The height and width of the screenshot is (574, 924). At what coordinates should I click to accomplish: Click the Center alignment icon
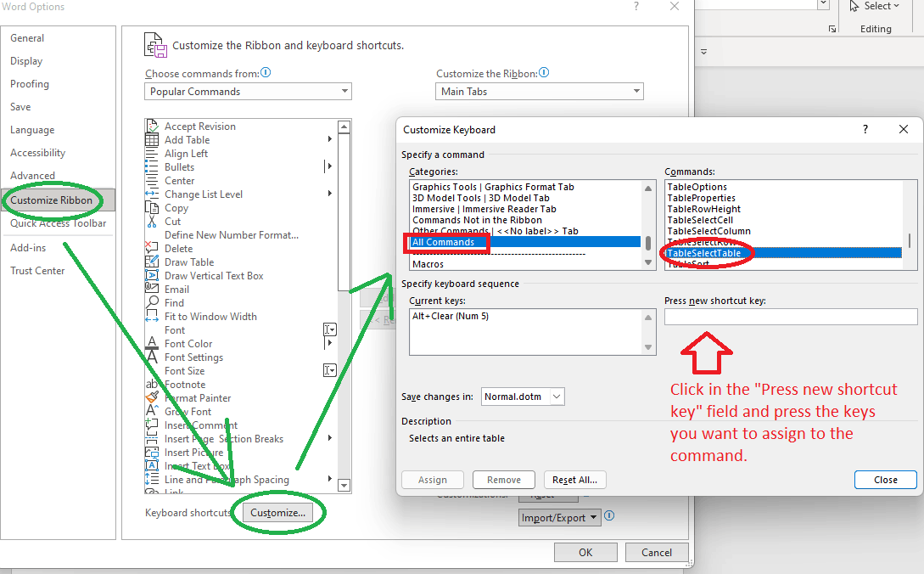click(152, 181)
